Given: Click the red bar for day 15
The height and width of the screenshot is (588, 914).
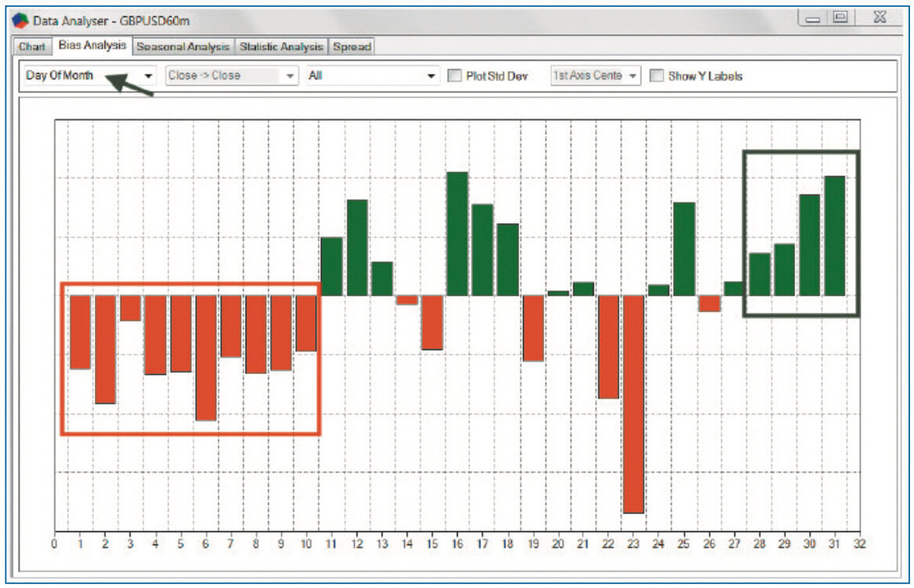Looking at the screenshot, I should pyautogui.click(x=433, y=322).
